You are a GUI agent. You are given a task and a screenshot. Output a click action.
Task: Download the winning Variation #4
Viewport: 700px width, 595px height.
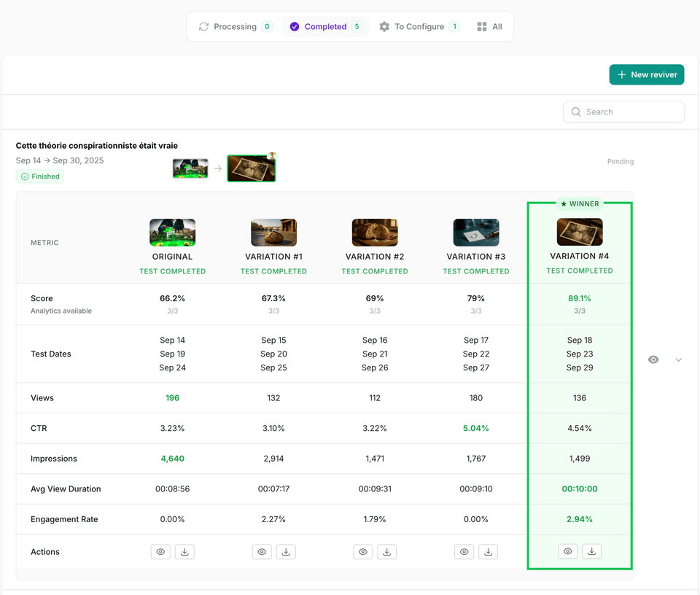[x=591, y=551]
